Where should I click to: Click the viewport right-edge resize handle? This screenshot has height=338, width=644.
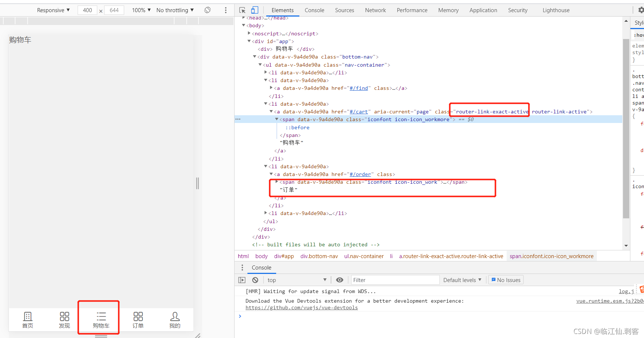point(197,183)
